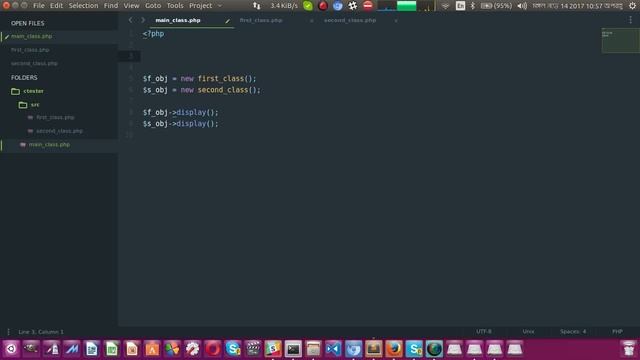This screenshot has width=640, height=360.
Task: Open the Terminal from the dock
Action: [x=293, y=349]
